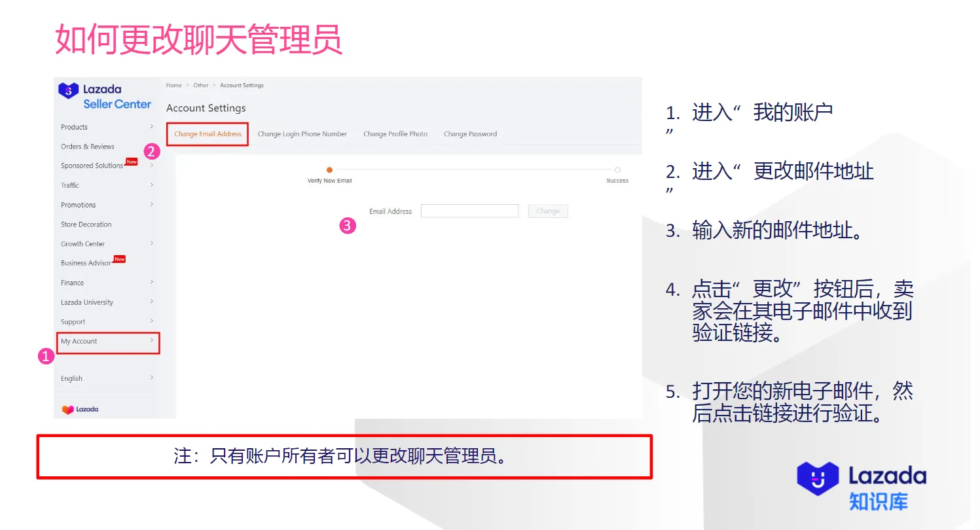
Task: Open the Change Profile Photo tab
Action: 395,133
